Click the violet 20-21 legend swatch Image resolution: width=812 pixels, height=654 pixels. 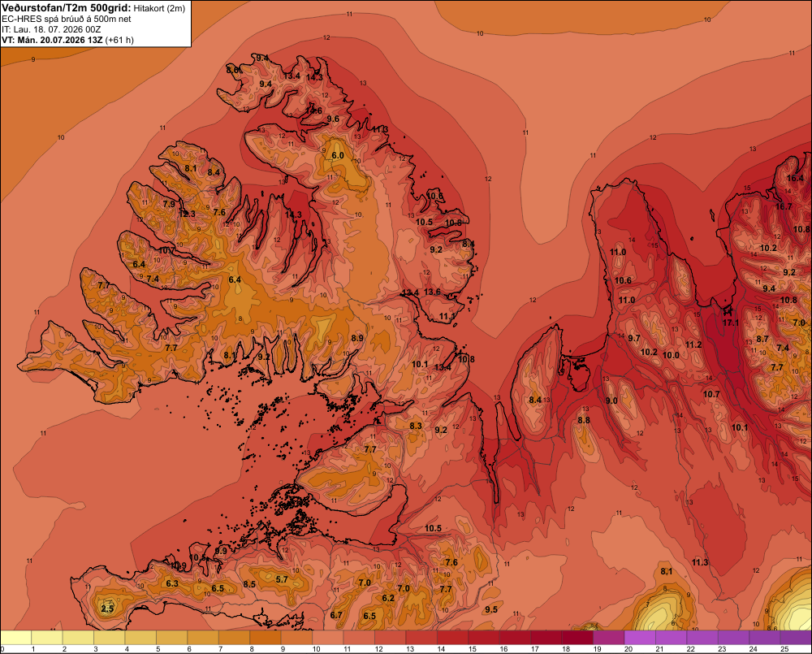pyautogui.click(x=640, y=638)
